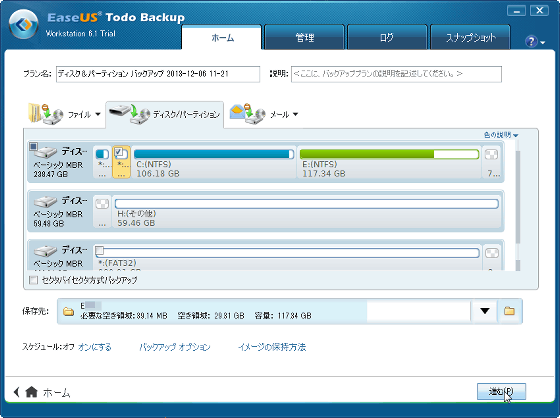
Task: Expand the File backup type dropdown arrow
Action: point(98,114)
